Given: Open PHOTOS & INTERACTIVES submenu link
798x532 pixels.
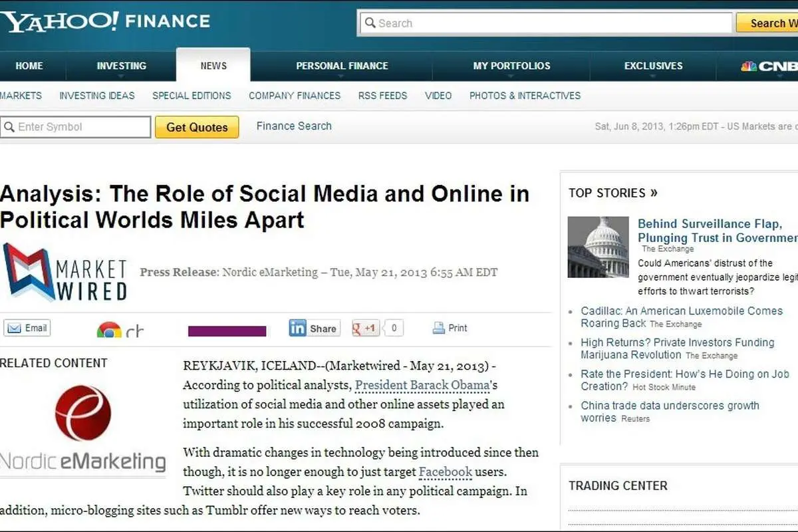Looking at the screenshot, I should (525, 96).
